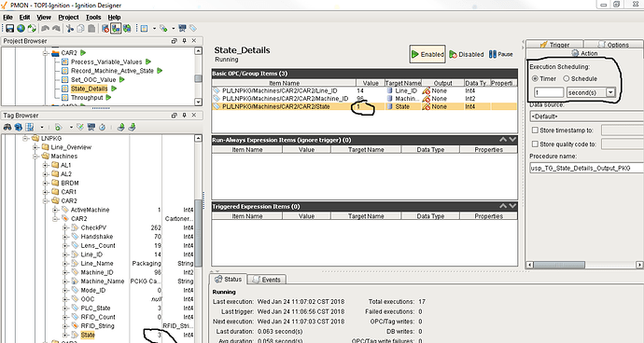Pause the State_Details group
The height and width of the screenshot is (343, 644).
click(x=500, y=54)
